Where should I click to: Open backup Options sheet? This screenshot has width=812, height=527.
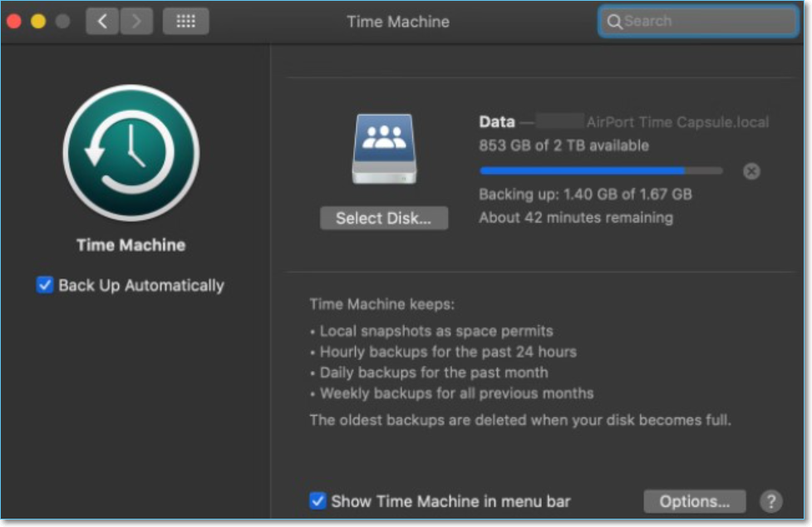pyautogui.click(x=695, y=501)
